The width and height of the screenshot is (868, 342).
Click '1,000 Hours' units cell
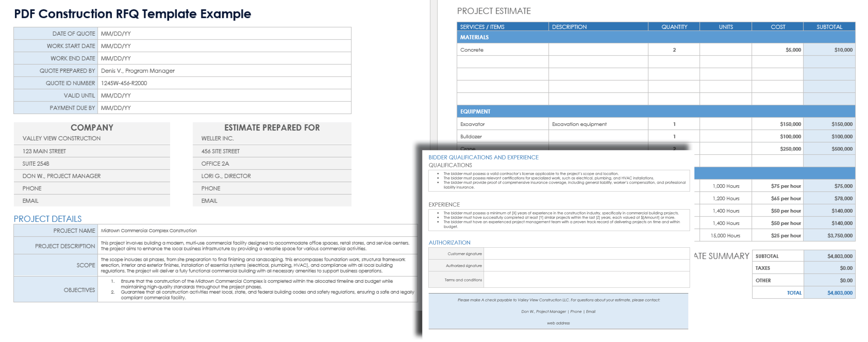725,186
